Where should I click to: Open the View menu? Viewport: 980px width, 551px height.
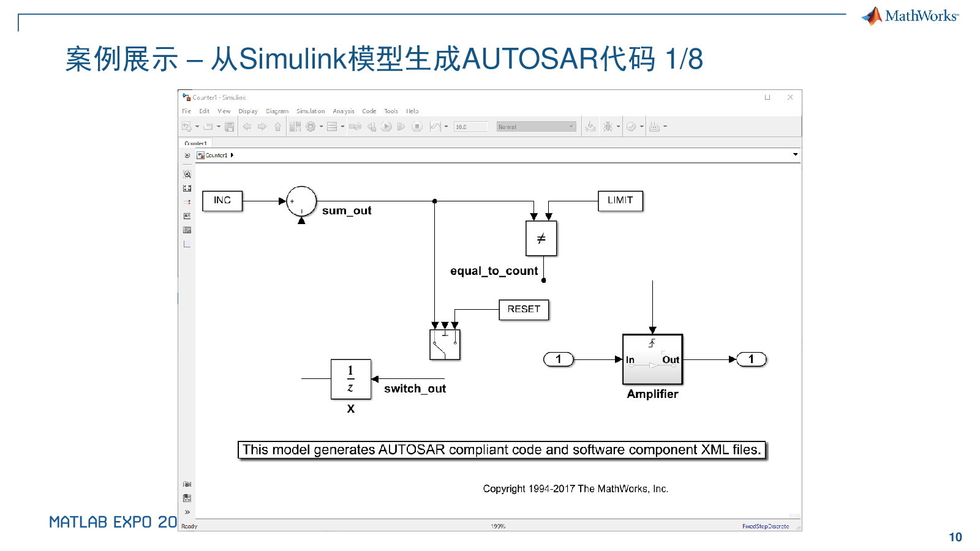[x=224, y=111]
